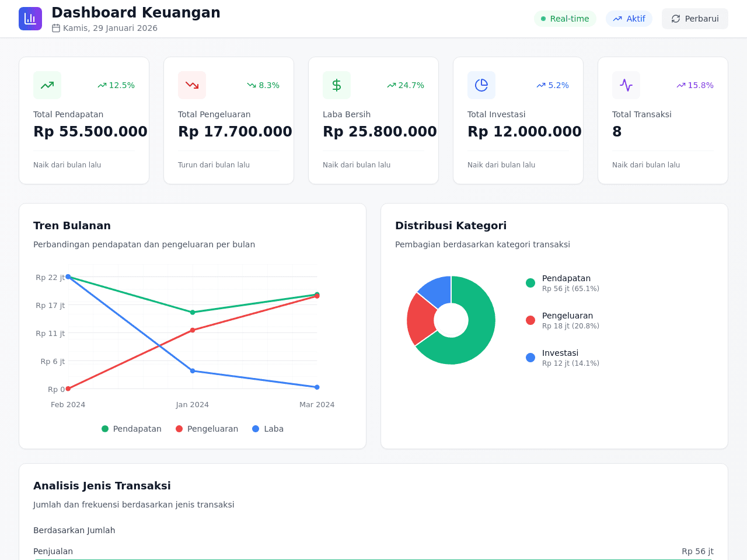This screenshot has height=560, width=747.
Task: Click the Tren Bulanan heading
Action: 72,226
